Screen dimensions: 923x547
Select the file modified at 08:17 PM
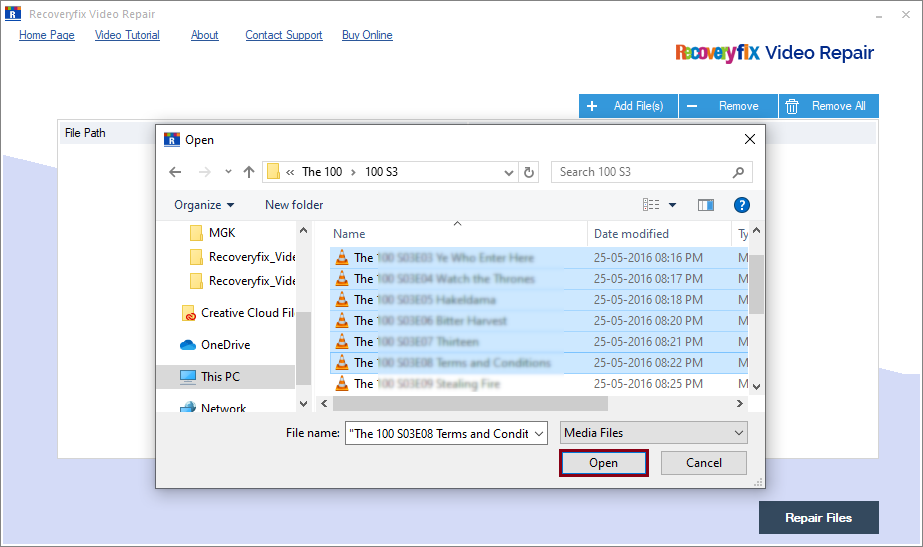pos(539,279)
